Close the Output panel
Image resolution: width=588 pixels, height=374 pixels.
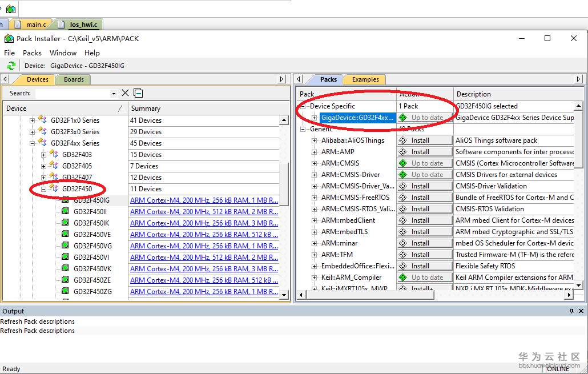point(581,311)
